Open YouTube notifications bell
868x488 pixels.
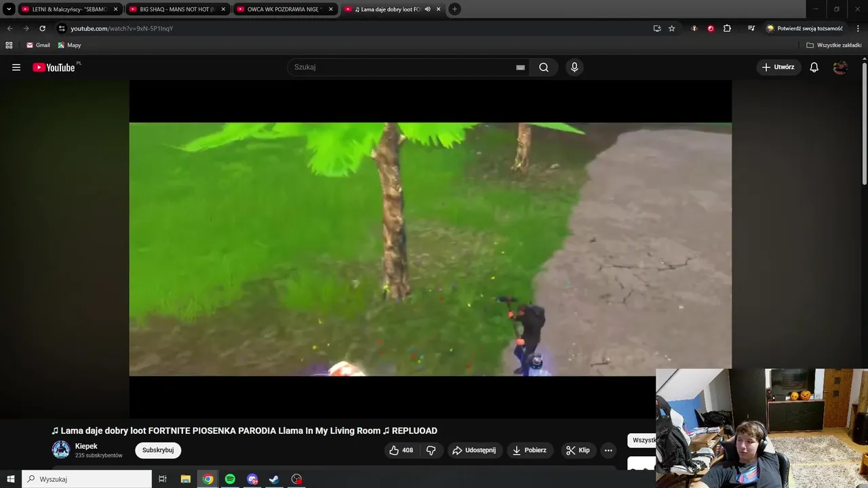coord(814,67)
